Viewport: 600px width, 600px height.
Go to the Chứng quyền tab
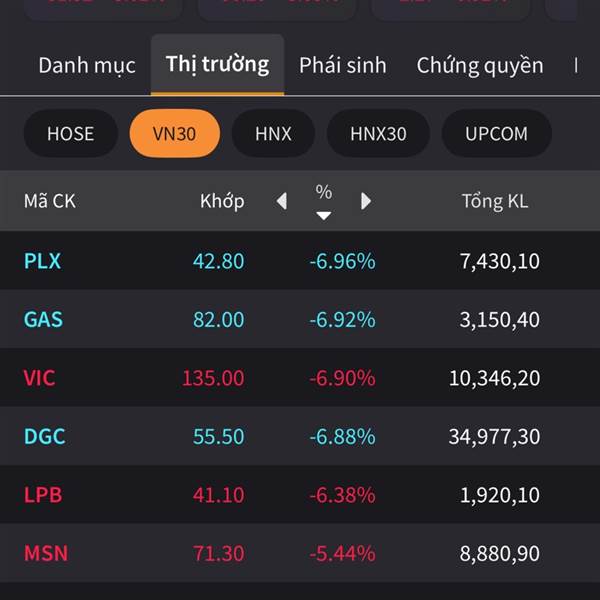tap(480, 66)
